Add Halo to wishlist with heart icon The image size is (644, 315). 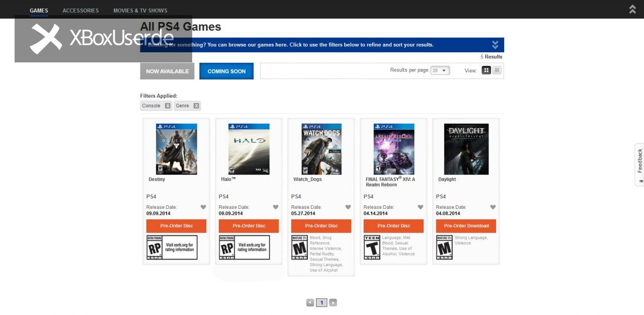276,207
